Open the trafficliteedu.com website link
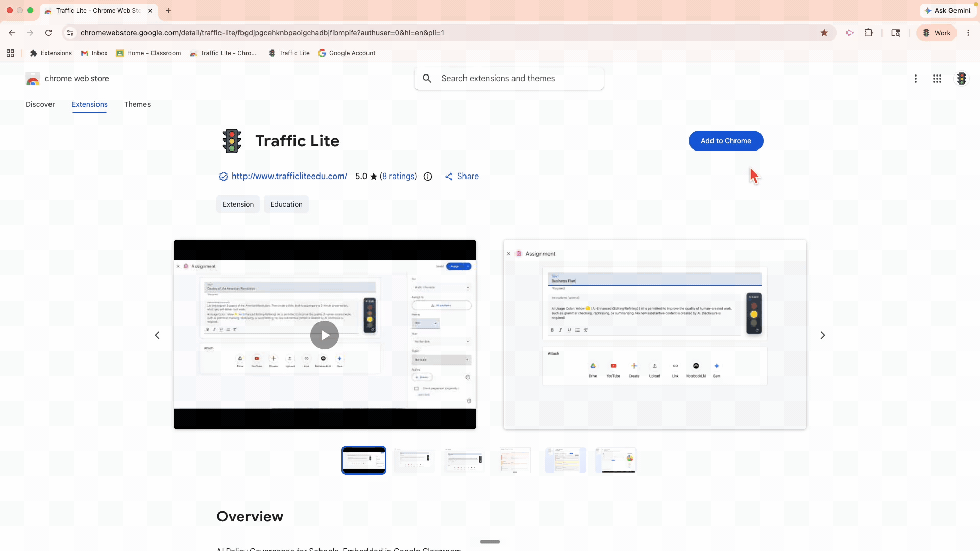The width and height of the screenshot is (980, 551). (x=289, y=176)
